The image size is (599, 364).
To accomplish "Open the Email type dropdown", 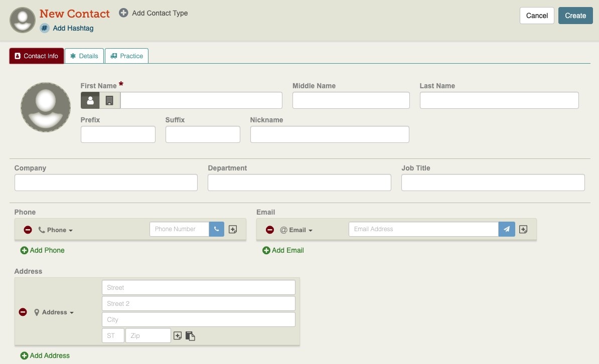I will pos(296,230).
